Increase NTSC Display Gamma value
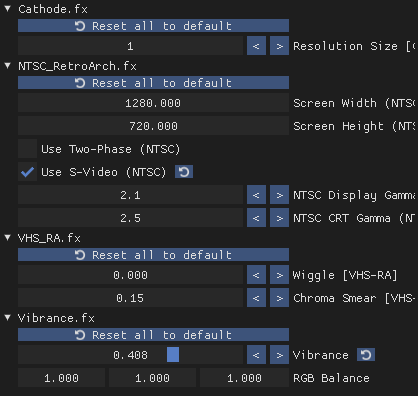The height and width of the screenshot is (396, 418). [279, 195]
